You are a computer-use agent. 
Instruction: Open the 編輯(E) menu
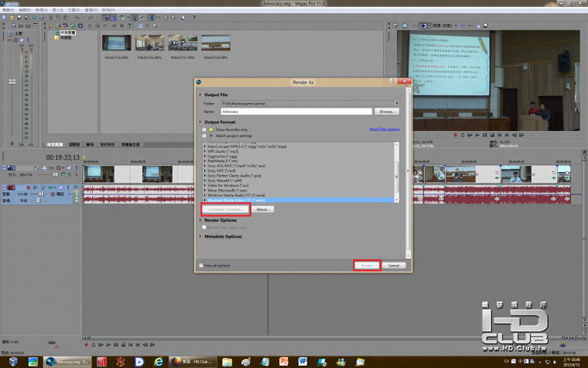tap(25, 10)
